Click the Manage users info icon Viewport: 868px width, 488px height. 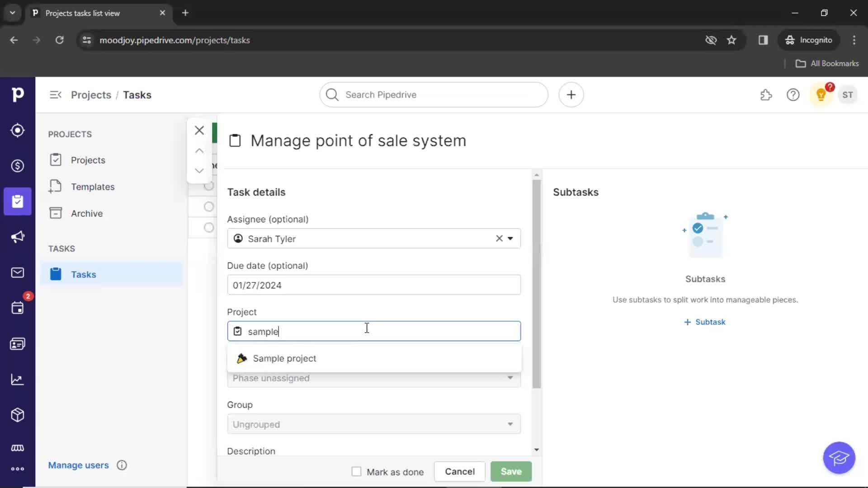click(122, 465)
